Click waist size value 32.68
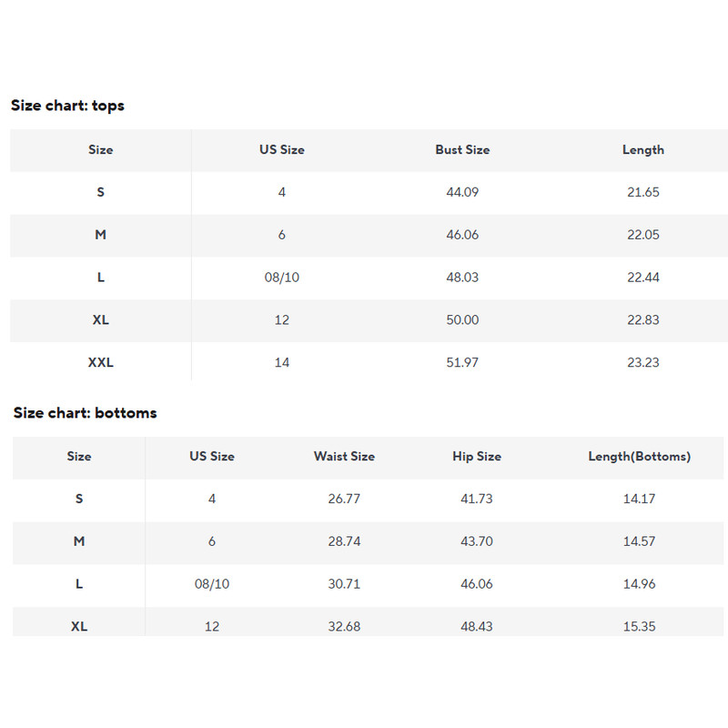Viewport: 728px width, 728px height. (344, 627)
